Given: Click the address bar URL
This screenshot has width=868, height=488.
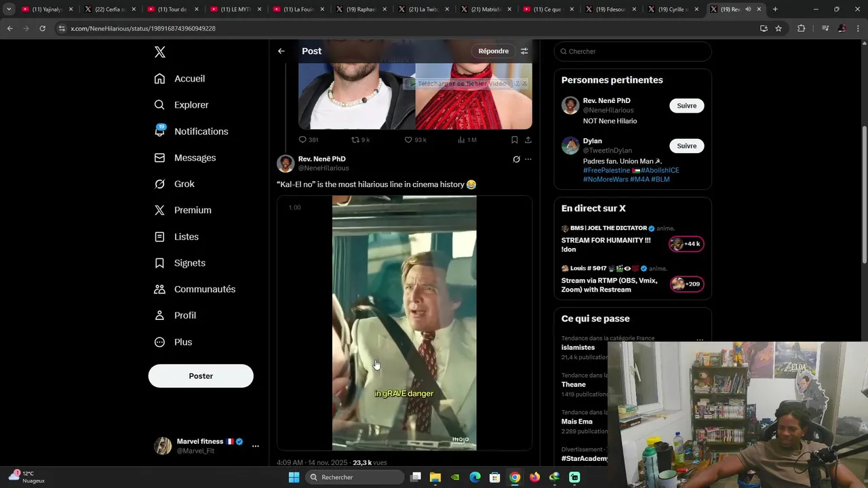Looking at the screenshot, I should [143, 28].
